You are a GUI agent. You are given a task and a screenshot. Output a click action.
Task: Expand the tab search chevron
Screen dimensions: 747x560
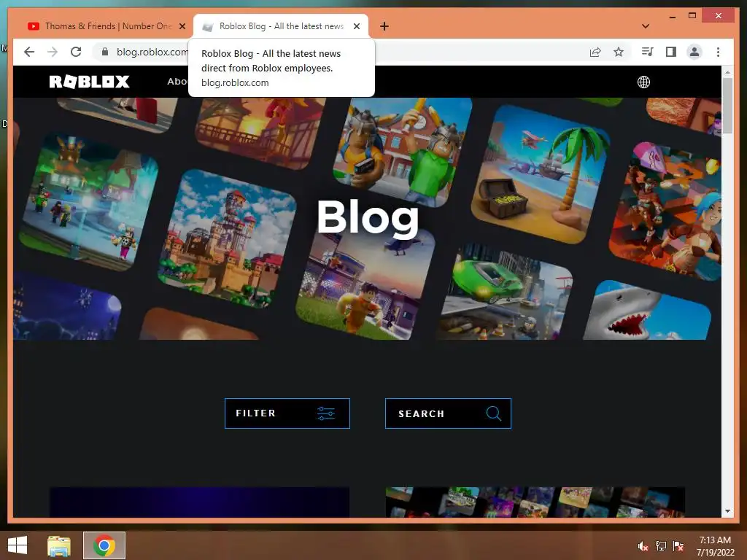click(646, 26)
